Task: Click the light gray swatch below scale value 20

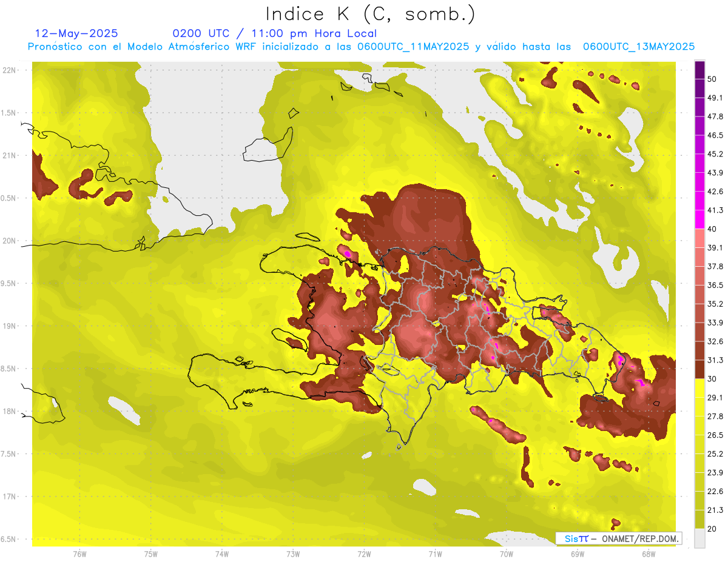Action: (x=699, y=538)
